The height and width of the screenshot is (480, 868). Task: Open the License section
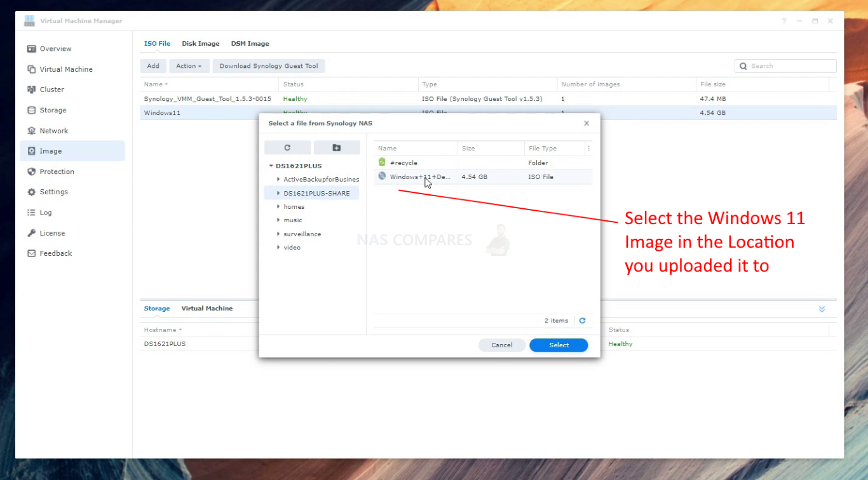pos(52,233)
